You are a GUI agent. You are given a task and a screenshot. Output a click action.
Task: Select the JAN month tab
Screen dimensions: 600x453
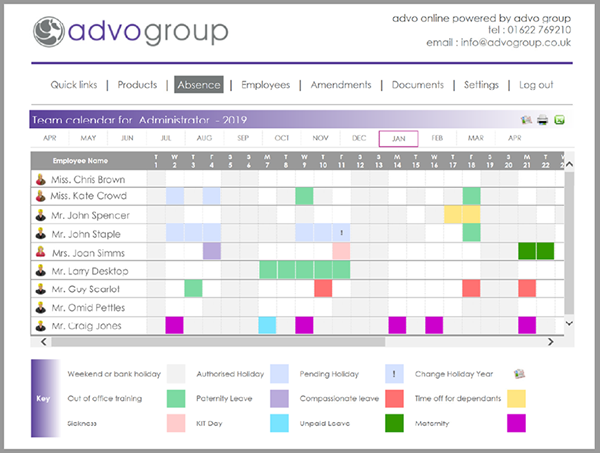point(398,138)
